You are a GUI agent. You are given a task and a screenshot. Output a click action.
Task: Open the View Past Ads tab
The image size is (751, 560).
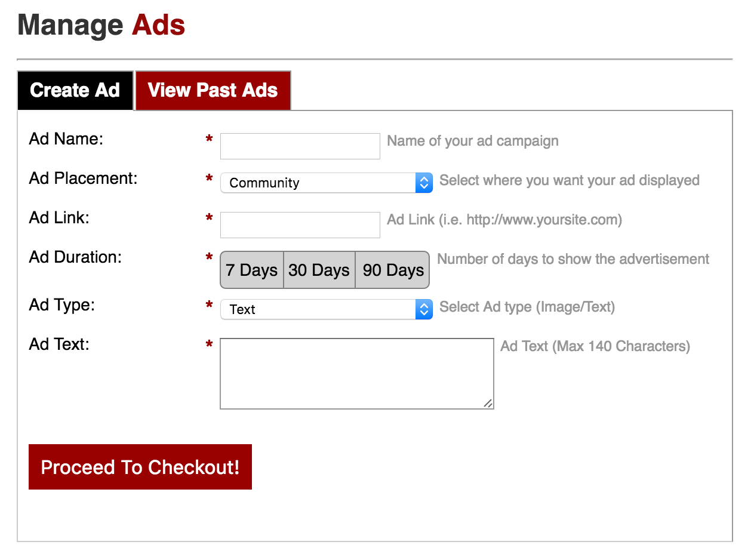[x=213, y=90]
